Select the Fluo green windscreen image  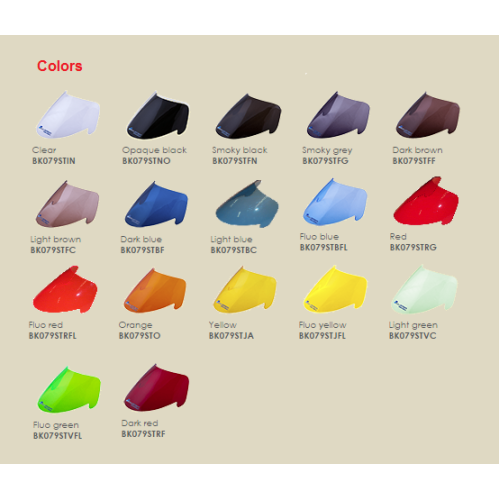coord(69,390)
